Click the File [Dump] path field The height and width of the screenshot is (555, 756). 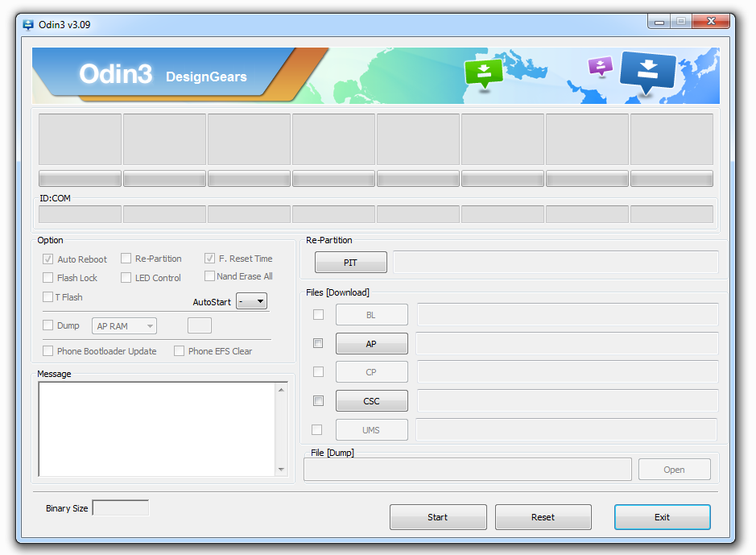pos(468,469)
